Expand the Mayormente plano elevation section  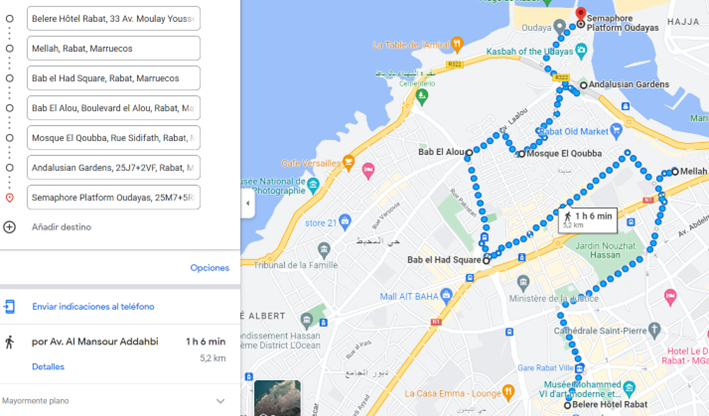pos(220,401)
